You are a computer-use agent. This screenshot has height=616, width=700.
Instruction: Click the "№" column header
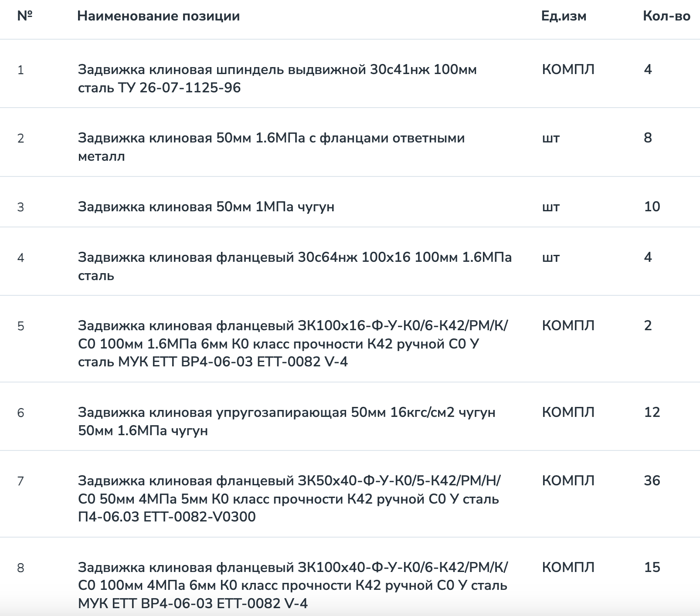pos(25,16)
